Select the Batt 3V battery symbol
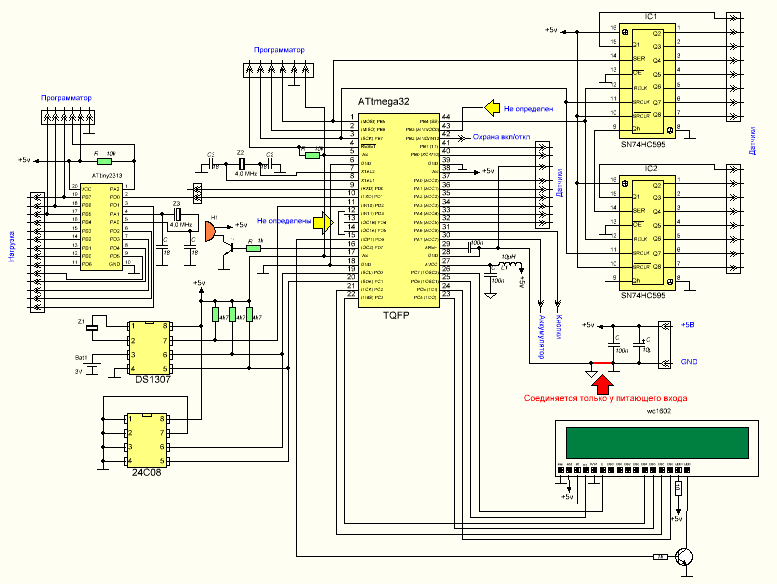Screen dimensions: 777x584 (x=93, y=368)
